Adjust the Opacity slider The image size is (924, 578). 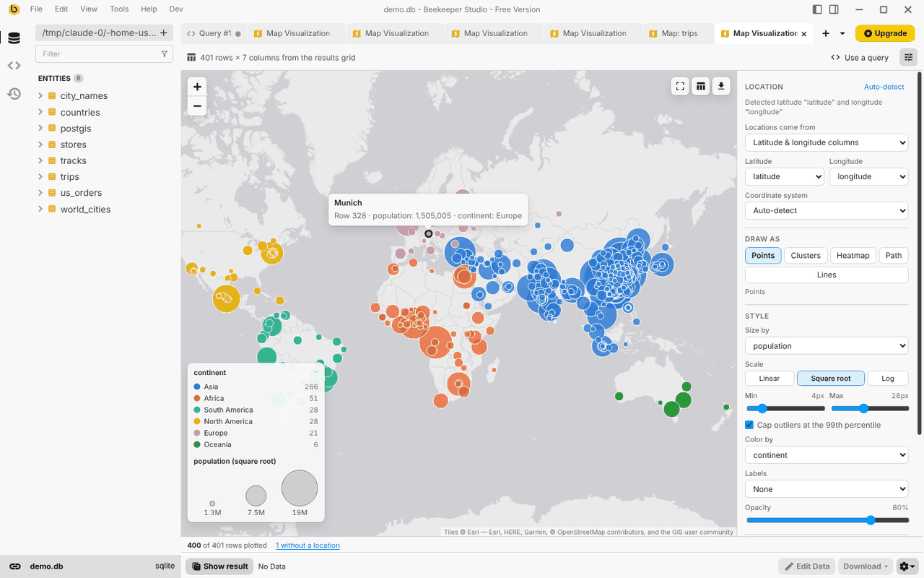(827, 520)
